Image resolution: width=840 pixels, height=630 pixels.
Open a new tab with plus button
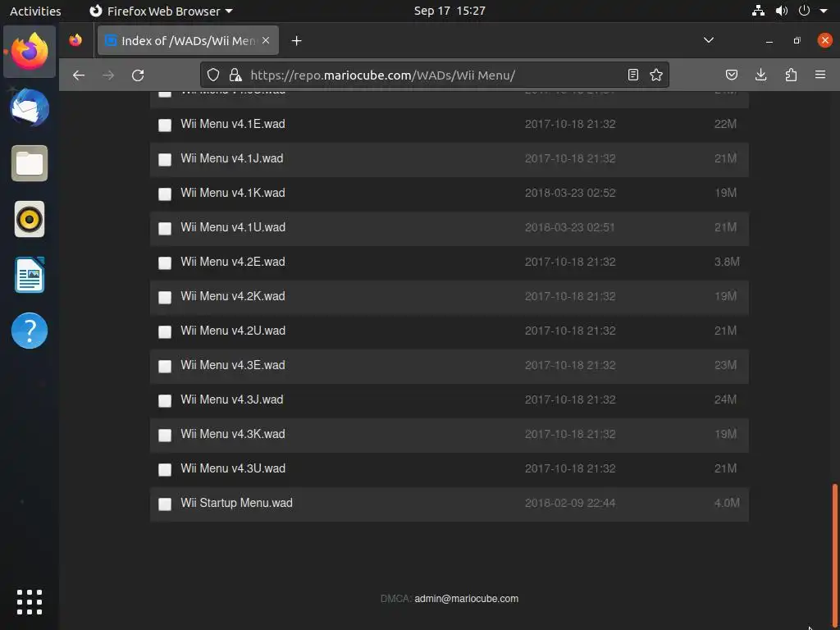pos(296,41)
